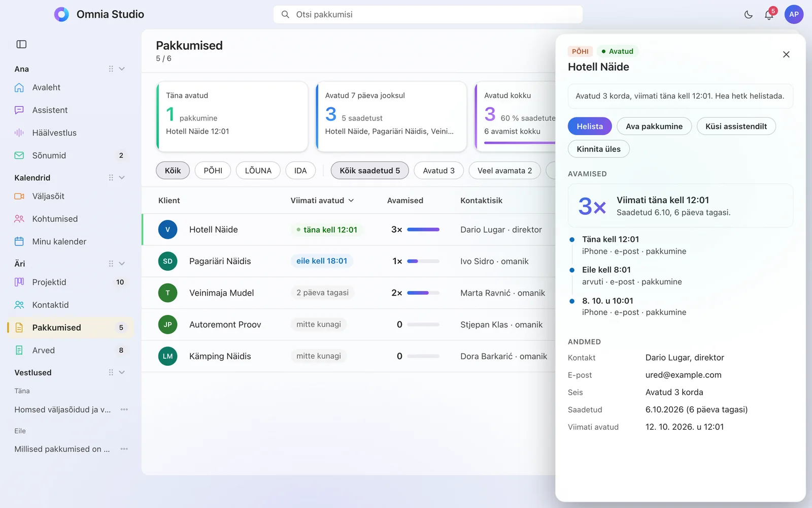812x508 pixels.
Task: Go to Avaleht home icon
Action: click(x=19, y=87)
